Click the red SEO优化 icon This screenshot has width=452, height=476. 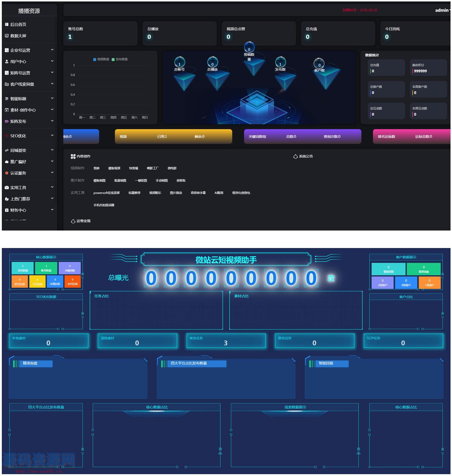[7, 136]
